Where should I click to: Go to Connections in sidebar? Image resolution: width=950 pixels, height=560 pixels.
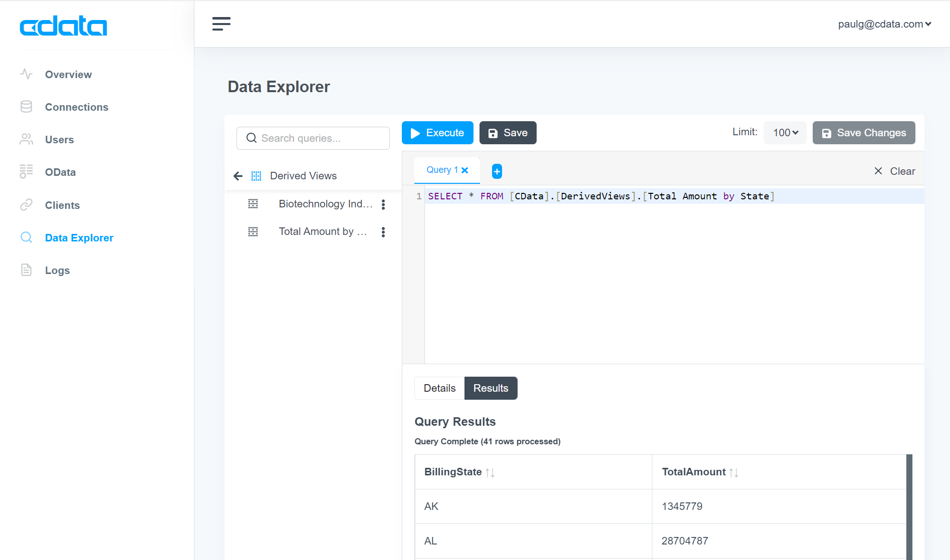[x=77, y=107]
